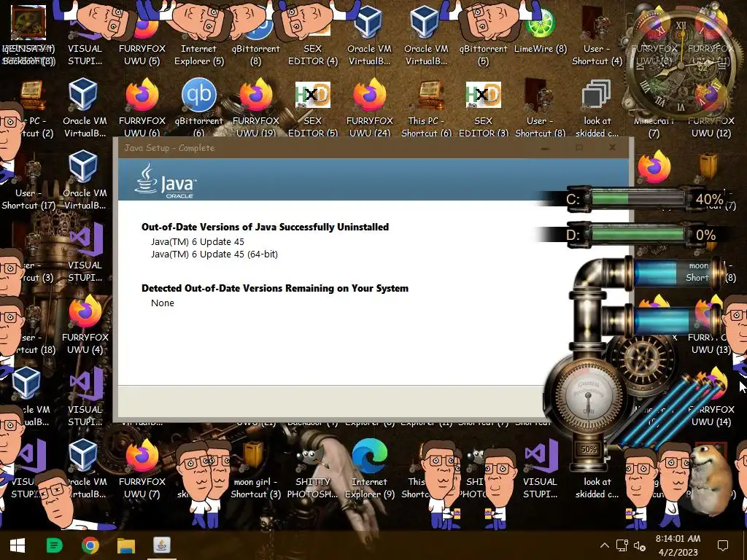747x560 pixels.
Task: Open the FURRYFOX UWU (4) icon
Action: 85,324
